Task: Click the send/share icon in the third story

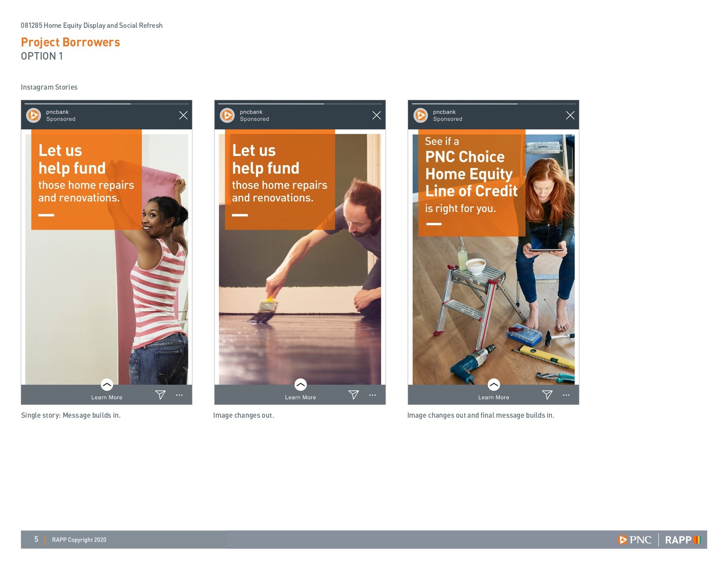Action: pyautogui.click(x=547, y=395)
